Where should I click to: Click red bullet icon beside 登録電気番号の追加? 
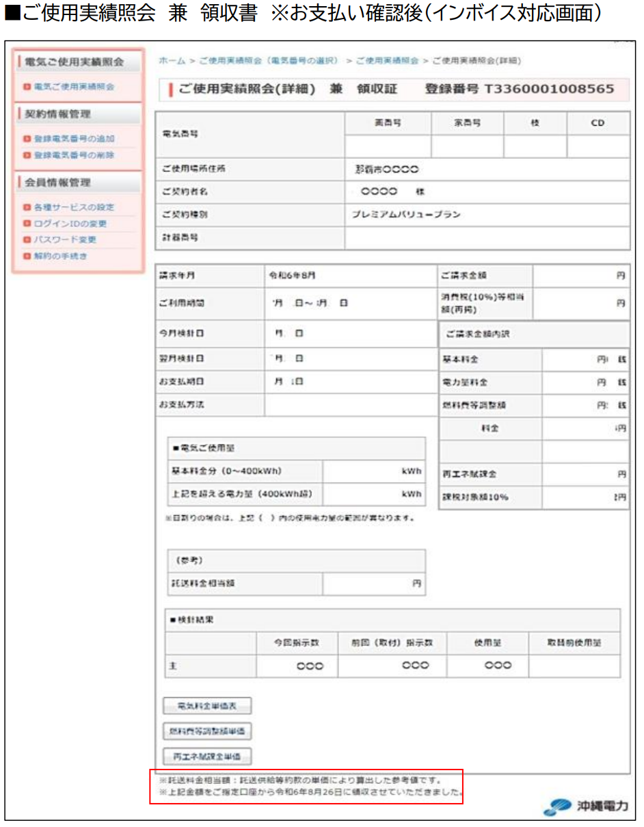(x=27, y=139)
